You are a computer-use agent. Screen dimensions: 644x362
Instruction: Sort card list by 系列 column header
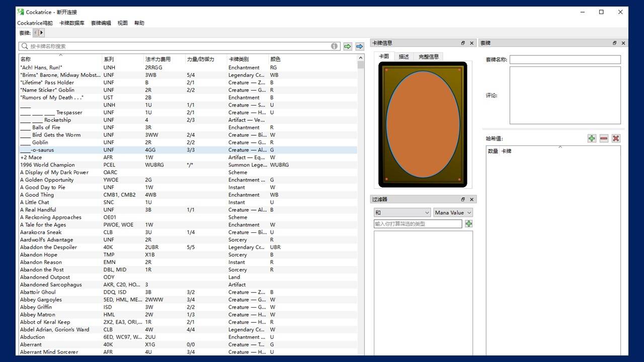[x=123, y=59]
